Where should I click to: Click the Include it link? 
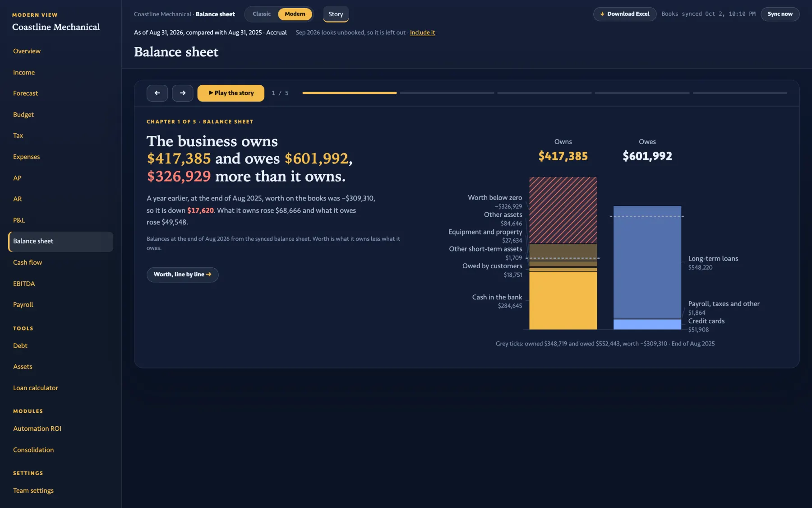click(422, 33)
